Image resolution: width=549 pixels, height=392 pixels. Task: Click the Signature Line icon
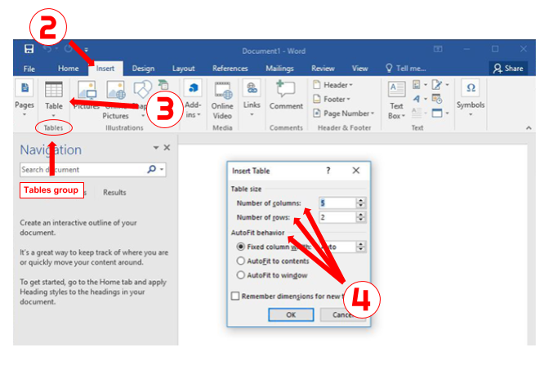pyautogui.click(x=436, y=85)
